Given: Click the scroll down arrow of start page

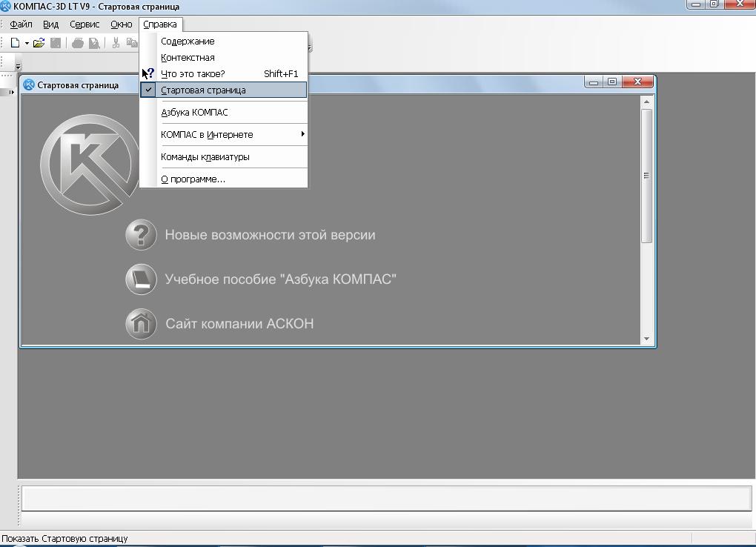Looking at the screenshot, I should point(646,339).
